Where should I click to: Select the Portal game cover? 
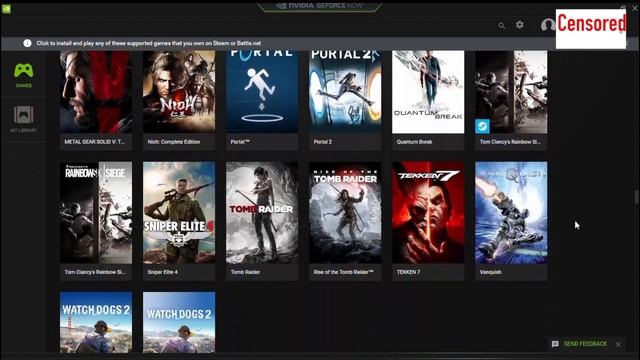pyautogui.click(x=262, y=92)
